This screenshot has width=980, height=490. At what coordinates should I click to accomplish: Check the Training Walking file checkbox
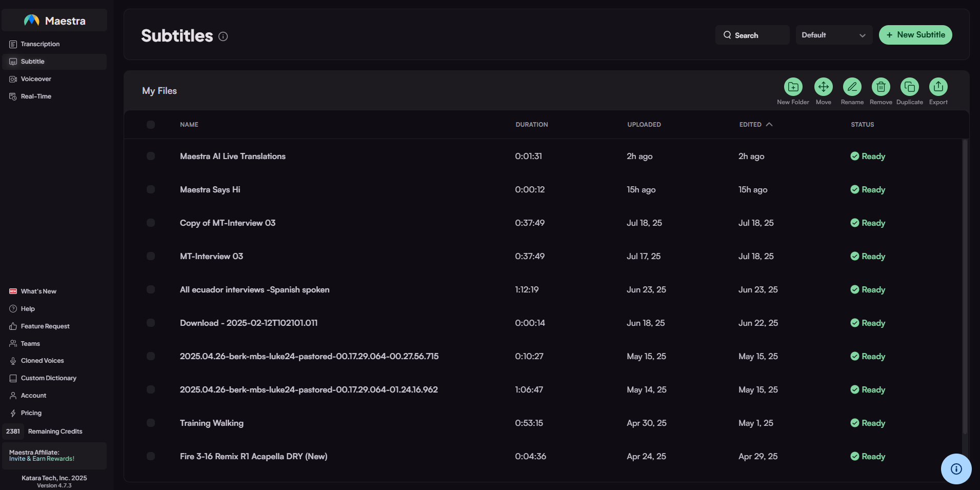point(151,423)
